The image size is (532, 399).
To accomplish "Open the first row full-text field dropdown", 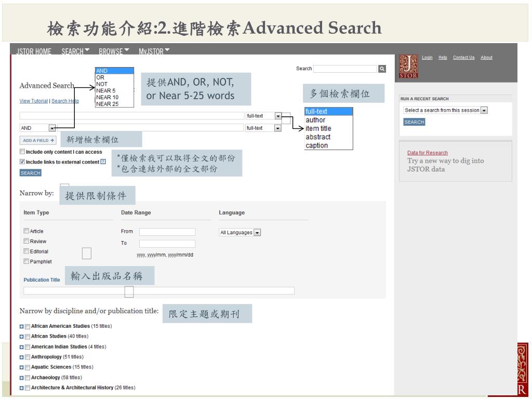I will coord(263,116).
